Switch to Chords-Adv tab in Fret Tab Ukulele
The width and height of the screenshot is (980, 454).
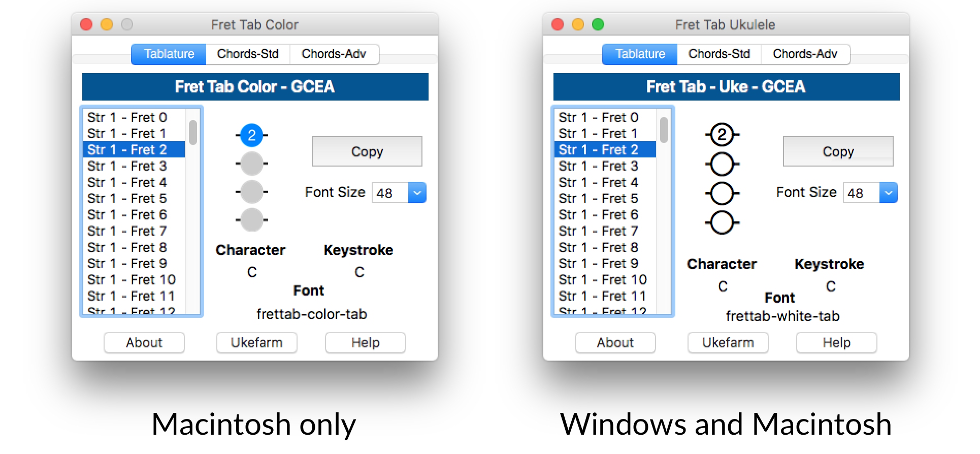[804, 54]
